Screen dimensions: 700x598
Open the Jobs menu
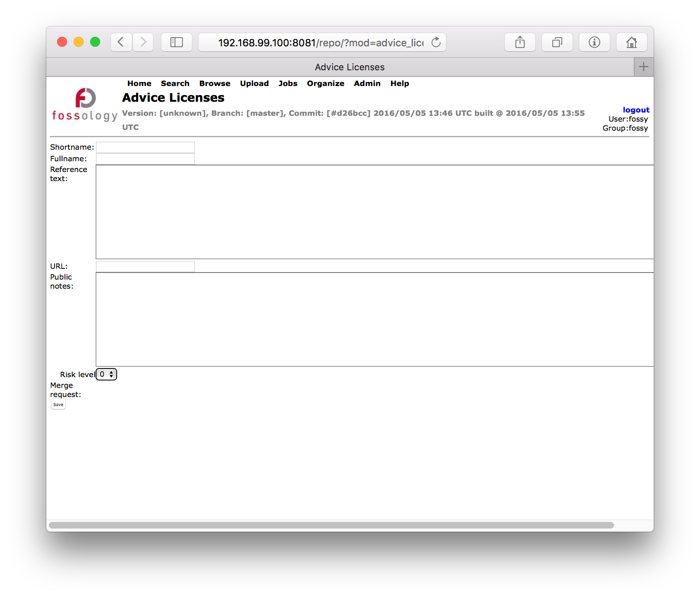[x=288, y=84]
